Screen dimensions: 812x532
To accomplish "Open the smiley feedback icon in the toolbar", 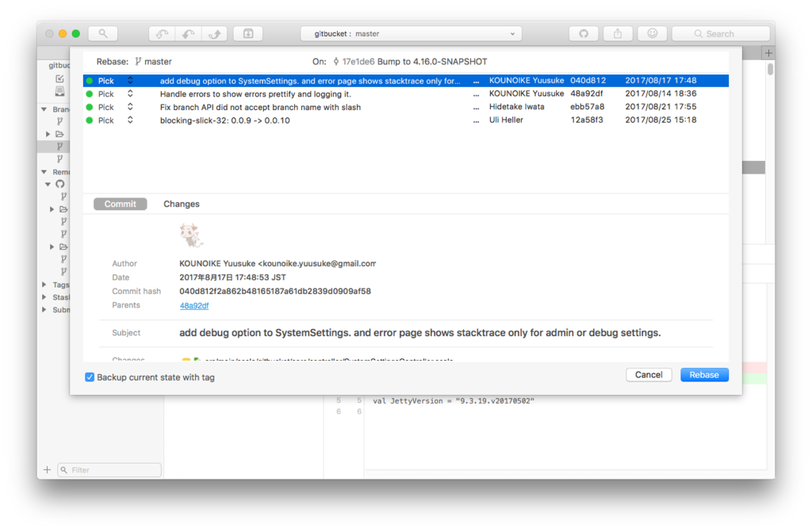I will [651, 33].
